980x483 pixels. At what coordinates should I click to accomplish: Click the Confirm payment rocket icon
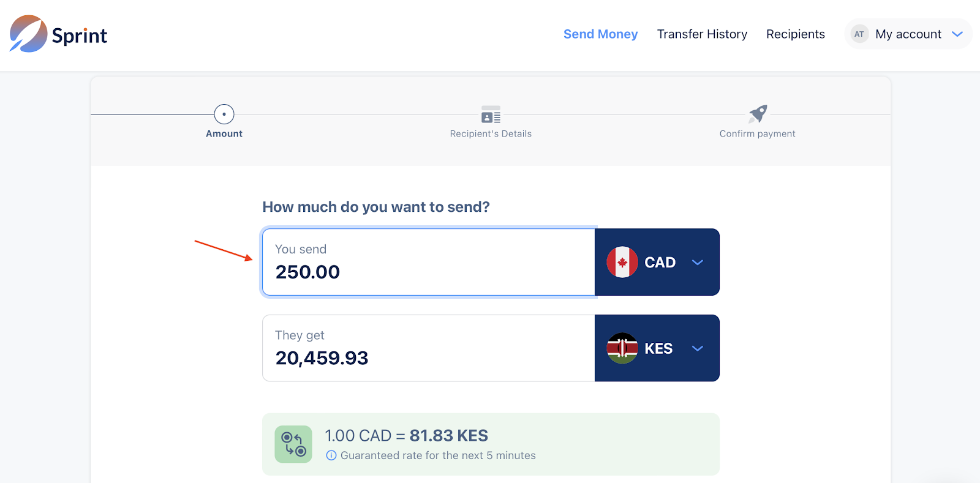[x=758, y=114]
